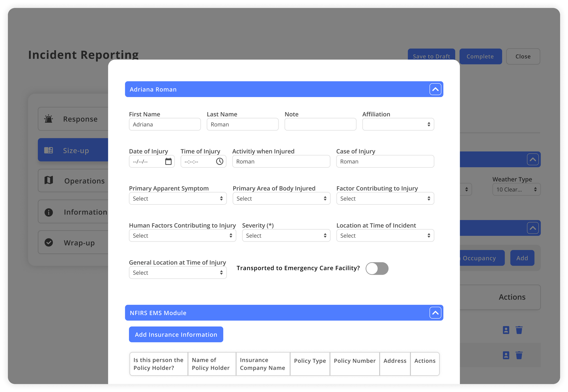The height and width of the screenshot is (392, 568).
Task: Collapse the Adriana Roman section
Action: point(435,89)
